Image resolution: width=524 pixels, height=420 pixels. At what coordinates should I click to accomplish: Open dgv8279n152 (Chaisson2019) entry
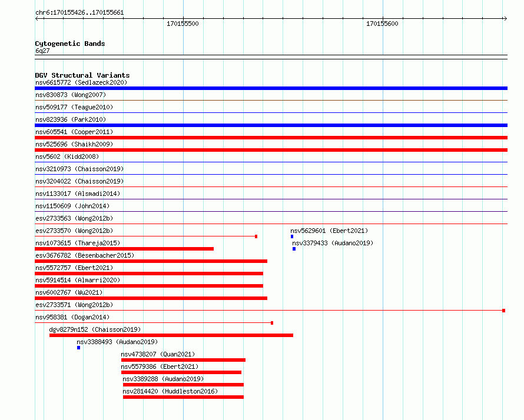click(x=95, y=329)
